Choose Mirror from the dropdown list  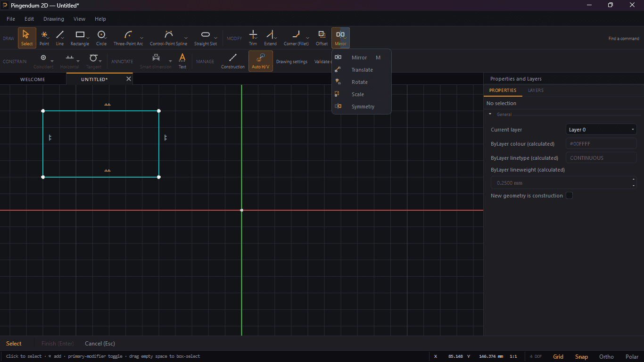[362, 58]
